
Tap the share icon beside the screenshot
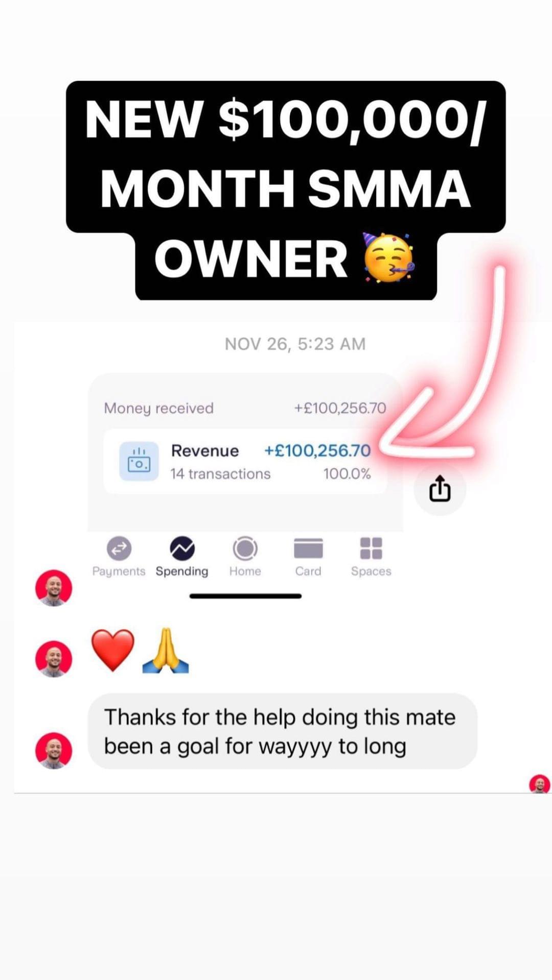(440, 489)
